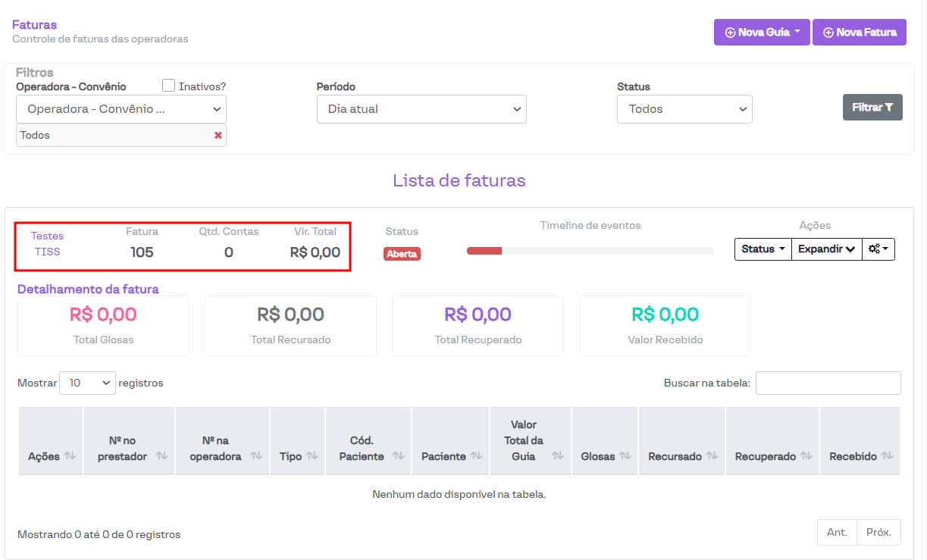Click the red X next to Todos
The image size is (927, 560).
pyautogui.click(x=218, y=135)
